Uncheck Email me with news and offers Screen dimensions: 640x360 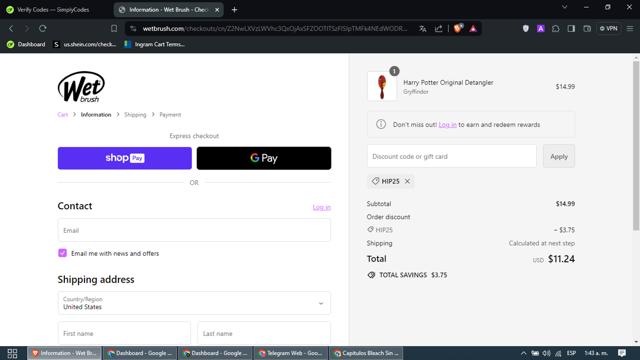coord(62,253)
